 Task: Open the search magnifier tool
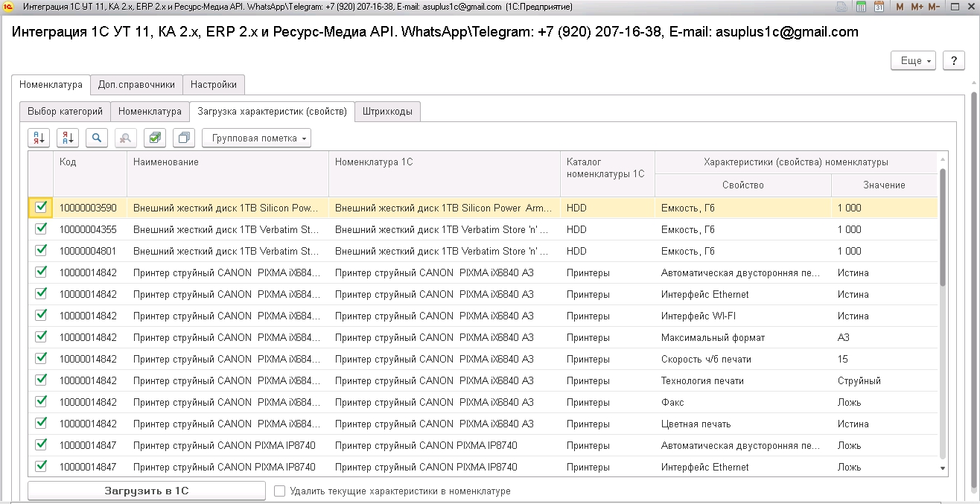click(x=97, y=138)
